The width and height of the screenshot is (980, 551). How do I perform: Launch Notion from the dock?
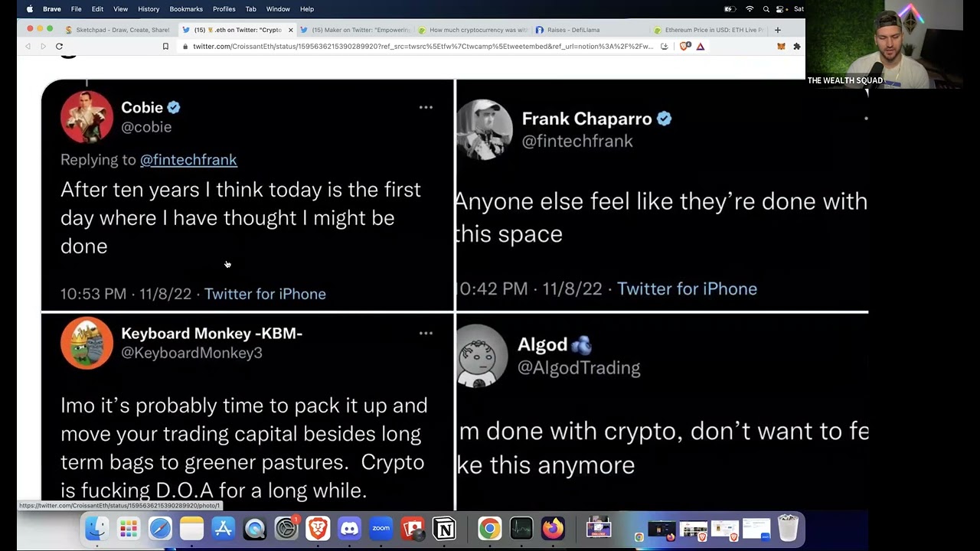(444, 528)
